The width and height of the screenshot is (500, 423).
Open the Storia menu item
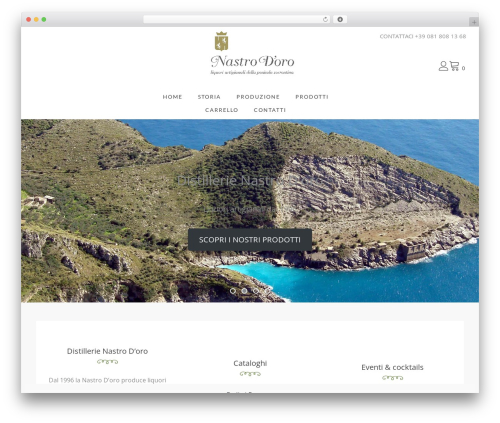tap(209, 97)
